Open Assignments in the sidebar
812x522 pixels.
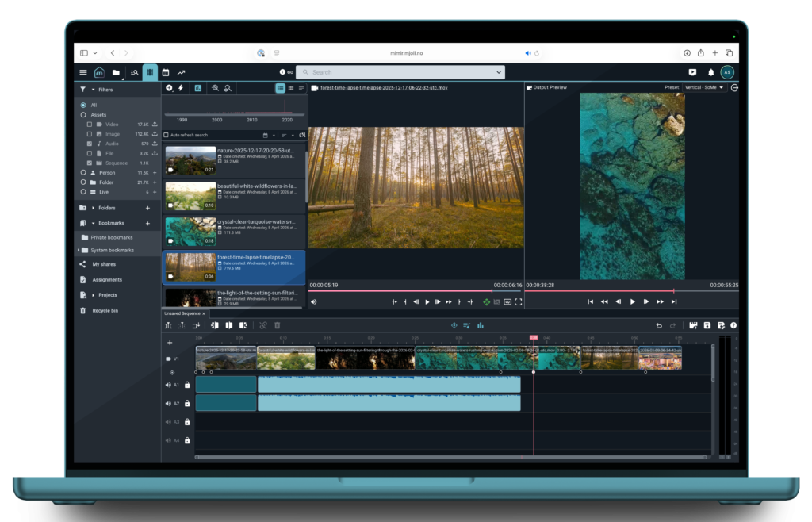click(x=107, y=279)
